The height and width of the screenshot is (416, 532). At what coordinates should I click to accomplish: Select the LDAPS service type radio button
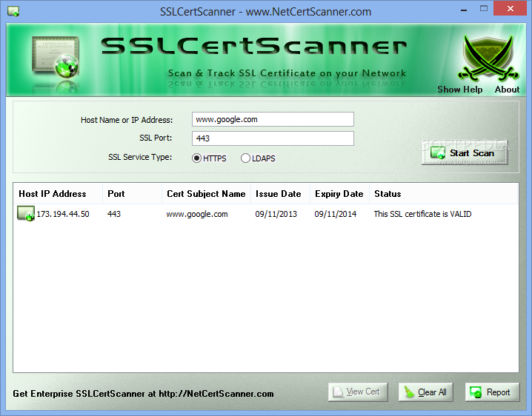(245, 158)
